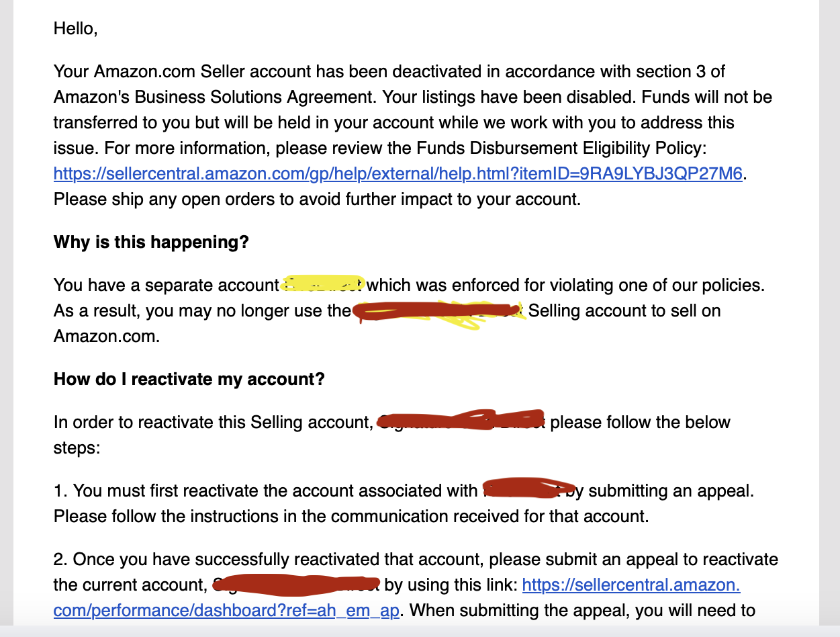Select the "Why is this happening?" heading
The width and height of the screenshot is (840, 637).
click(x=151, y=242)
